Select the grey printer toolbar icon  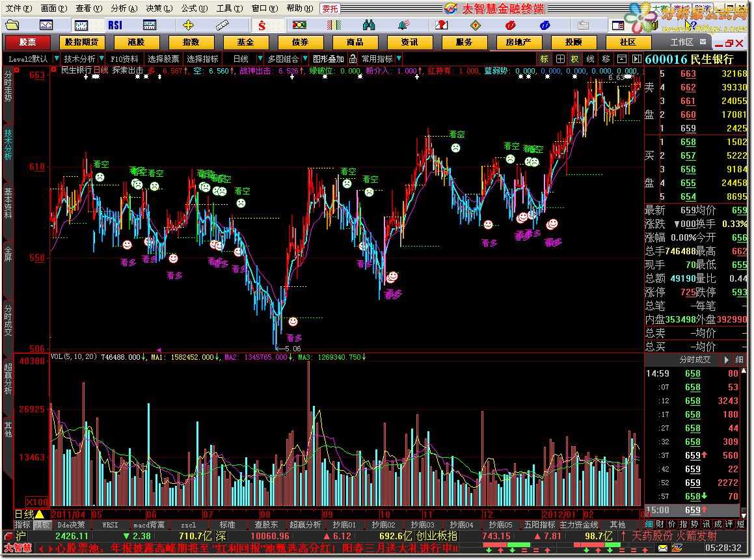click(584, 25)
